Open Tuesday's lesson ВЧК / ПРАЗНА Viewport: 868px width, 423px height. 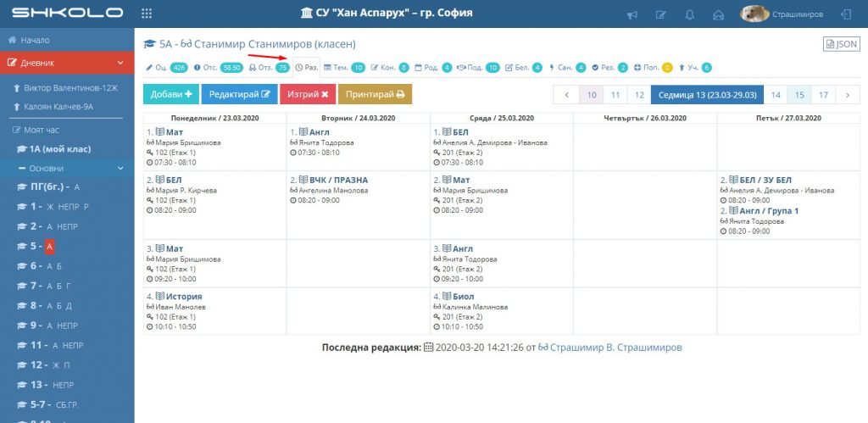point(338,180)
